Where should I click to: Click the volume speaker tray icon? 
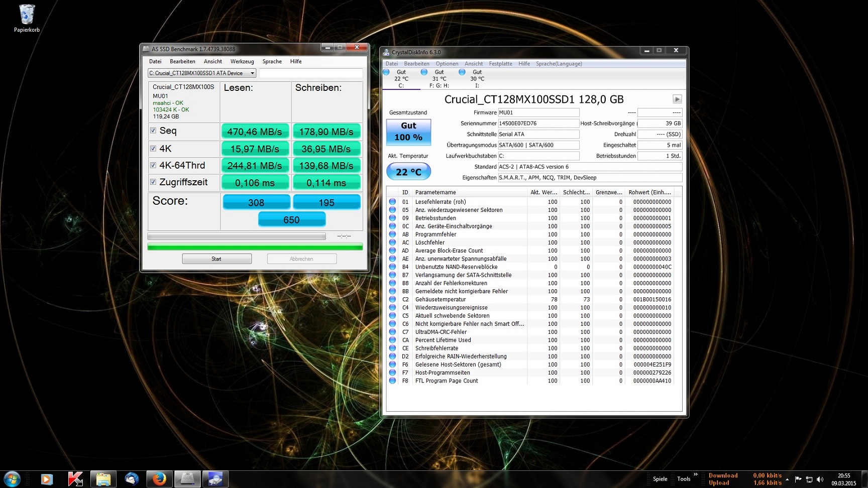(820, 479)
